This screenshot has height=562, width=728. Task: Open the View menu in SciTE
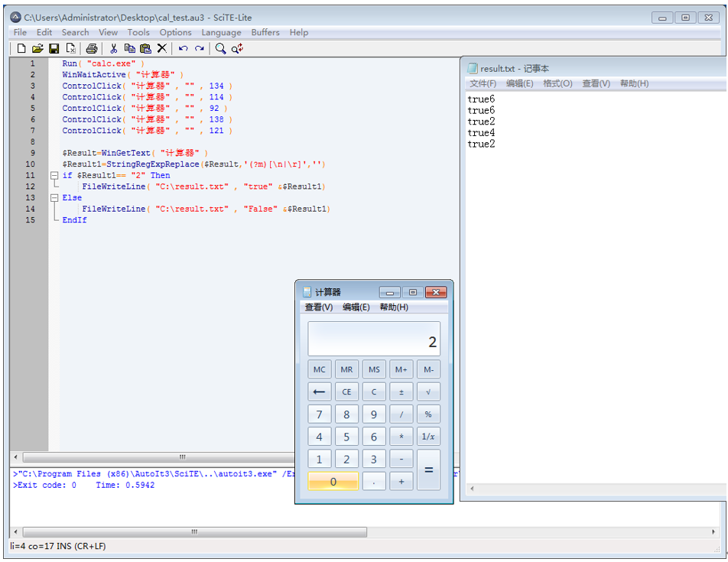click(x=108, y=32)
